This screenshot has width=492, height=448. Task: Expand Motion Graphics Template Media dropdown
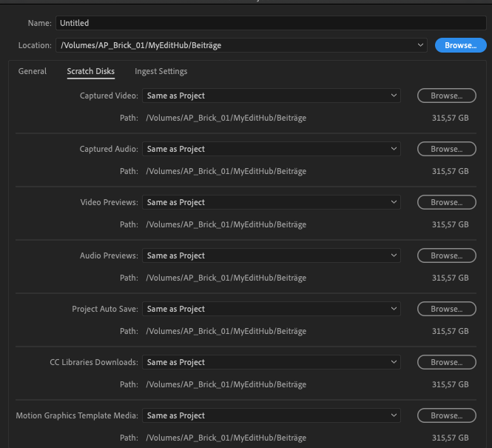(x=271, y=415)
